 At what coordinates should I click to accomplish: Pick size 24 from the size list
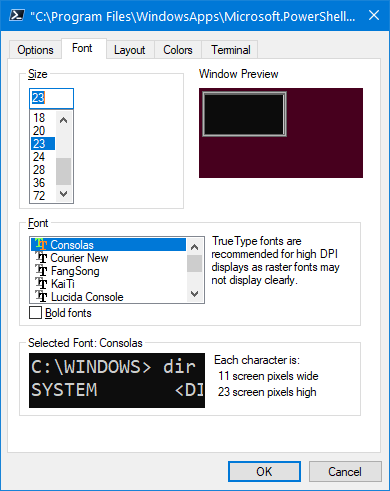43,157
